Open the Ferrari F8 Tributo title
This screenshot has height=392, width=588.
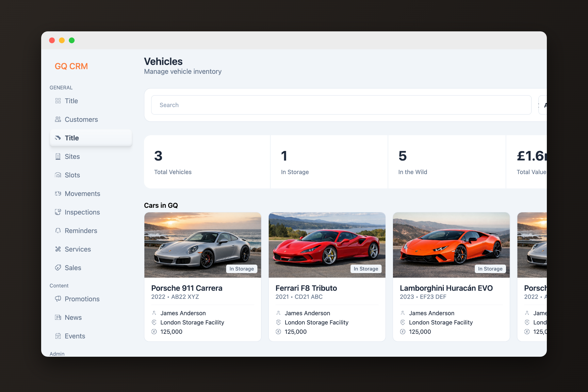(306, 288)
